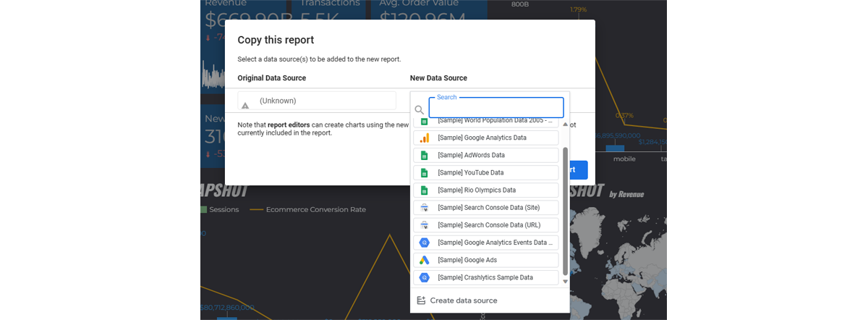The width and height of the screenshot is (868, 320).
Task: Pick the [Sample] YouTube Data sheet icon
Action: tap(425, 172)
